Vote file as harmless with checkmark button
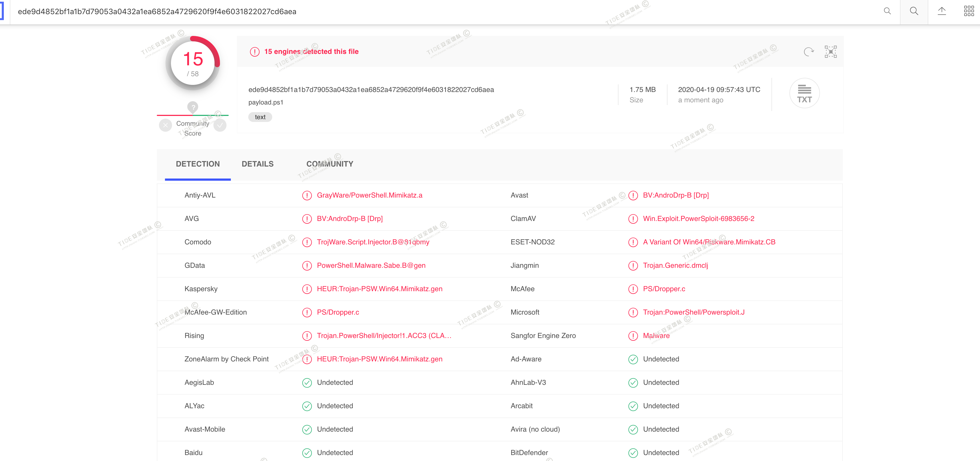This screenshot has width=980, height=461. [x=220, y=125]
